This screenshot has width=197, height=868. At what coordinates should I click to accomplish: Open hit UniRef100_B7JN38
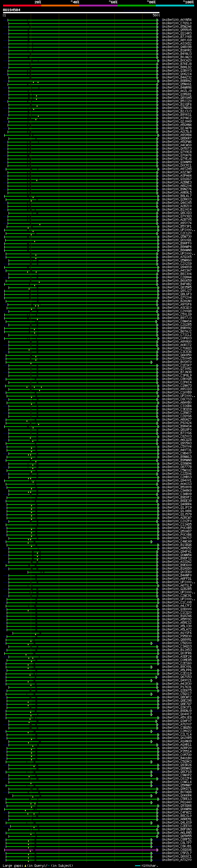[x=177, y=372]
